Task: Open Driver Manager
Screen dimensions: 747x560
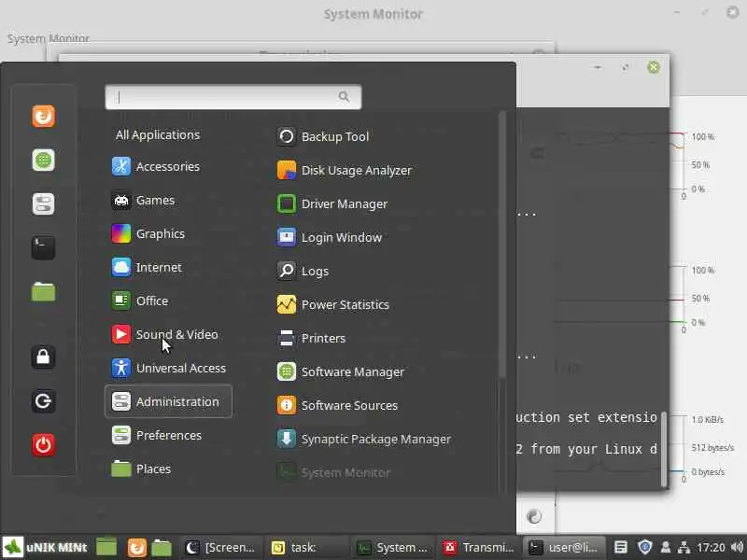Action: pos(332,203)
